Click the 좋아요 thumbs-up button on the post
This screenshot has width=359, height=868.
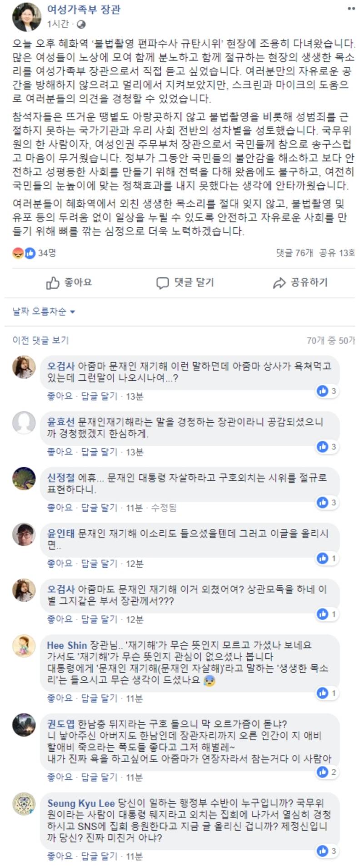[x=69, y=283]
